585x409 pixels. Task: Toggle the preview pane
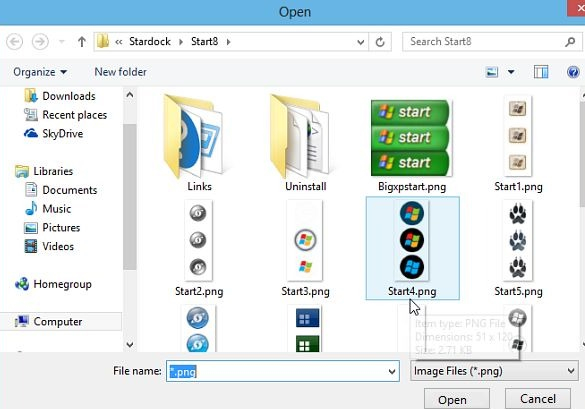(541, 72)
